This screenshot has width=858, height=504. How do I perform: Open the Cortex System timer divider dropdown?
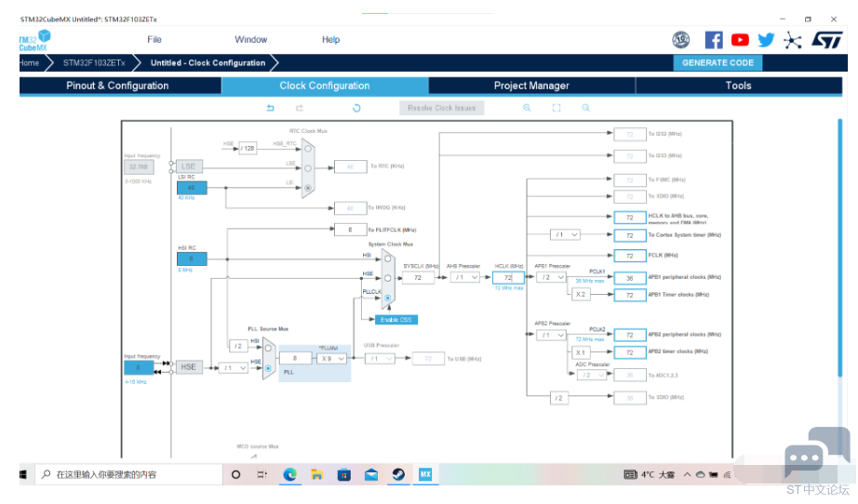(565, 234)
